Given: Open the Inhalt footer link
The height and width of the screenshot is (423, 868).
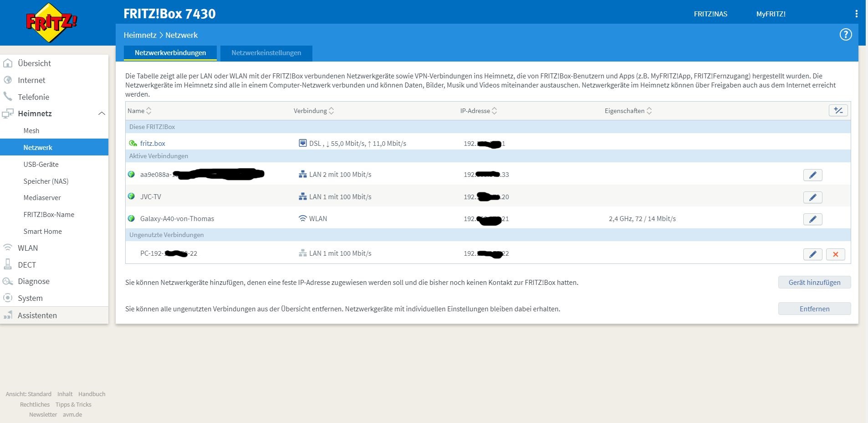Looking at the screenshot, I should tap(65, 394).
